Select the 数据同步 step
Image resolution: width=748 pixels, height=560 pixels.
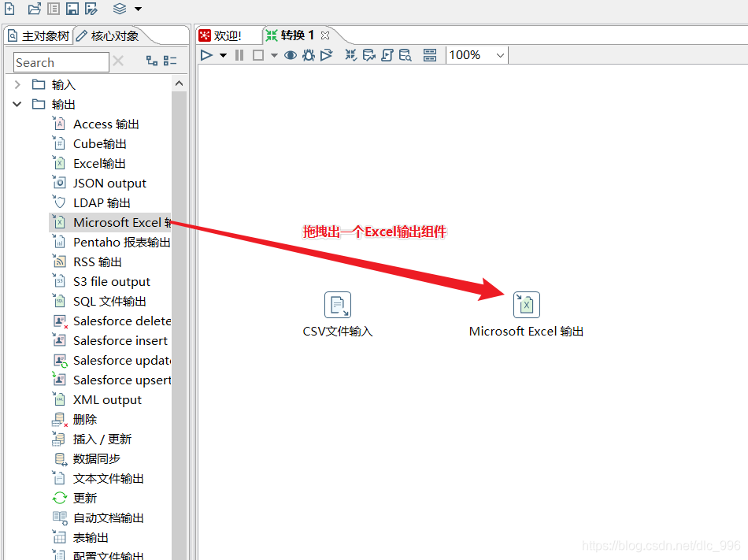86,458
